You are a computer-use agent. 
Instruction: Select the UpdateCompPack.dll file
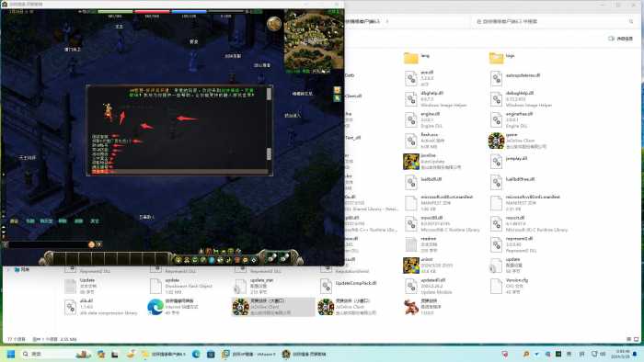pos(348,286)
